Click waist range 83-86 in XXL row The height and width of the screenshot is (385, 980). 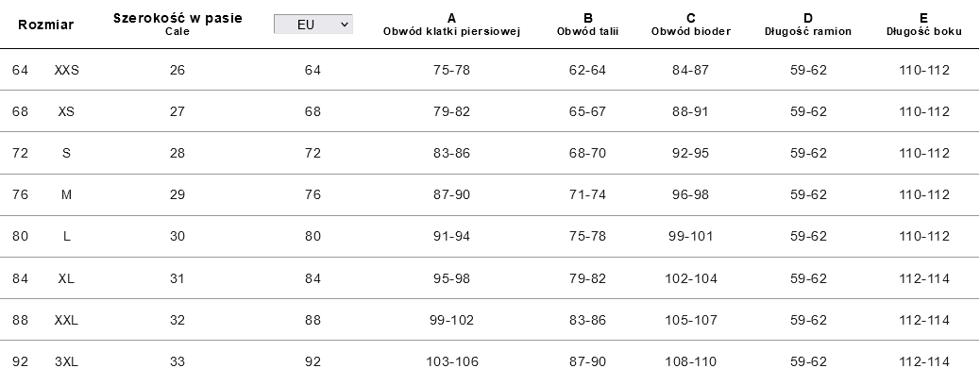(587, 320)
